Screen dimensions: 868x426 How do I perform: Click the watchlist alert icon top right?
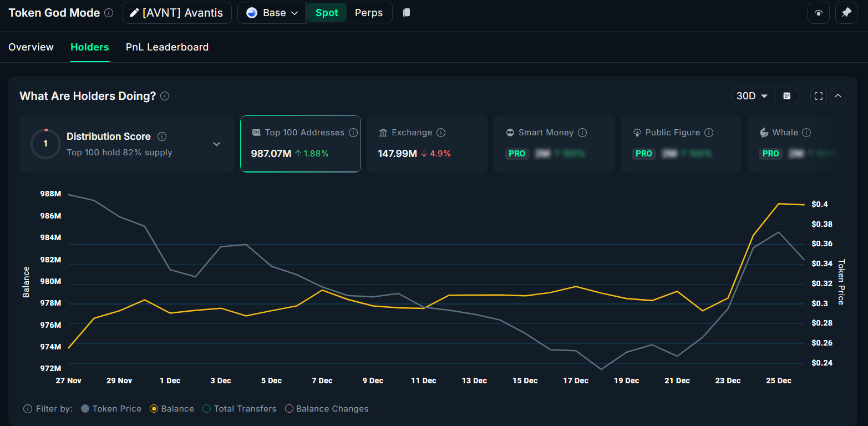[x=819, y=12]
